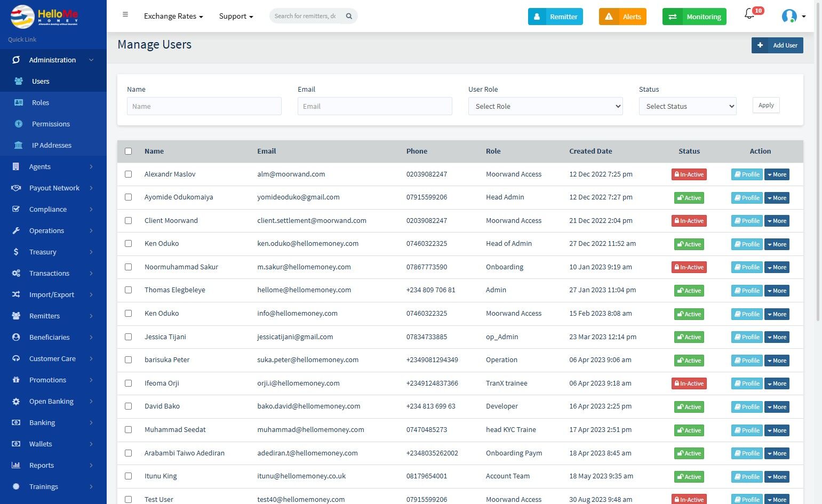The width and height of the screenshot is (822, 504).
Task: Open the Treasury menu item
Action: [x=53, y=252]
